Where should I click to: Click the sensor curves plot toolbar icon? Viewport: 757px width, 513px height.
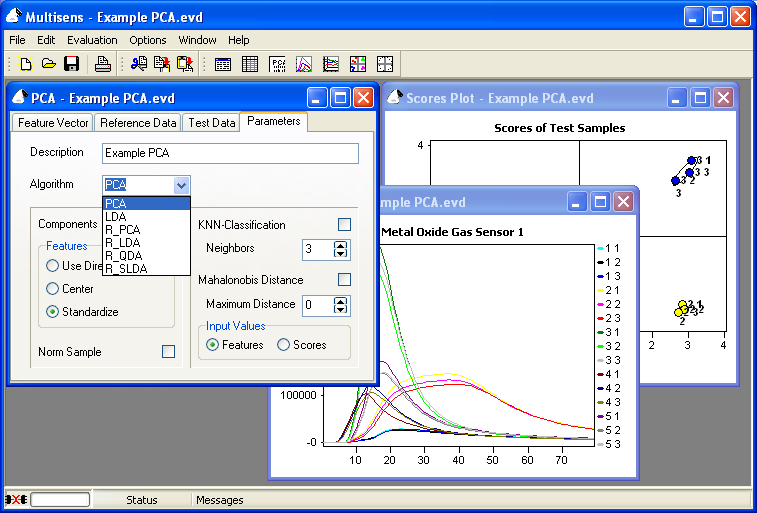305,64
